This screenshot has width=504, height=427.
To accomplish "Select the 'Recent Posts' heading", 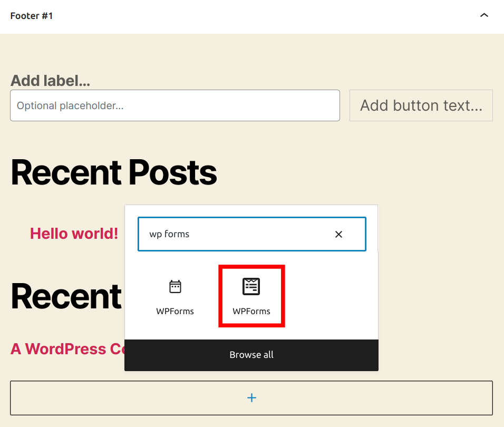I will point(114,172).
